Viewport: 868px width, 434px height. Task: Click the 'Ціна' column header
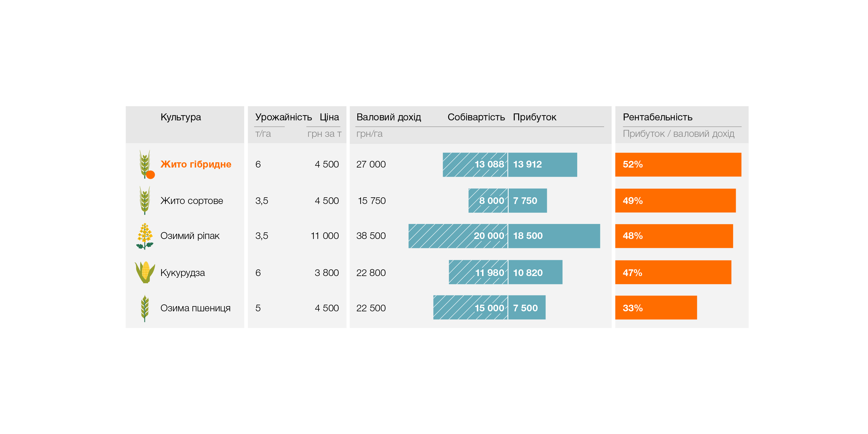(x=329, y=117)
